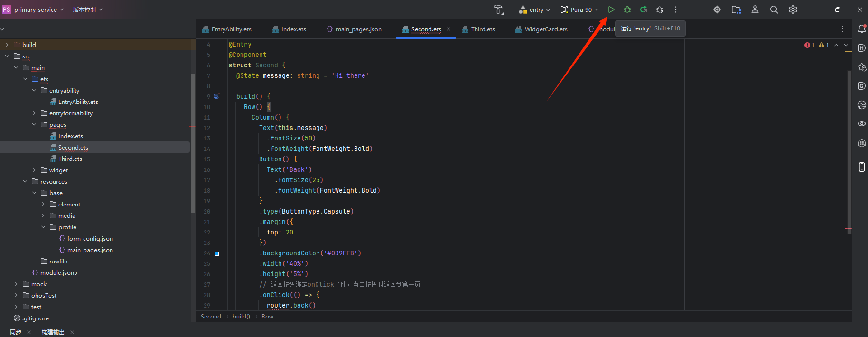The height and width of the screenshot is (337, 868).
Task: Collapse the pages folder
Action: [34, 124]
